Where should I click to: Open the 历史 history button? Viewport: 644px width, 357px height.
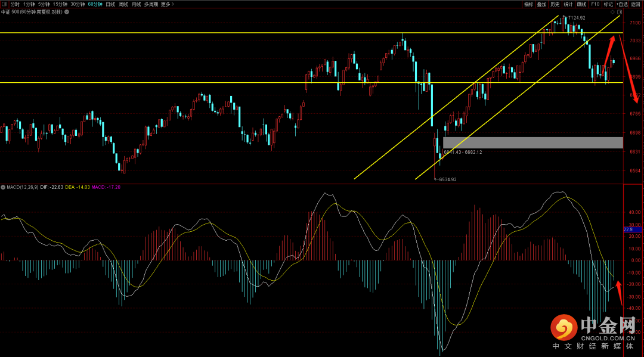point(555,4)
